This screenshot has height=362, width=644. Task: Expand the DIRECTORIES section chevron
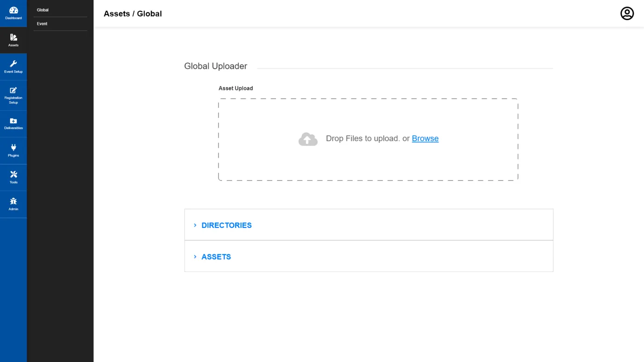(x=195, y=225)
